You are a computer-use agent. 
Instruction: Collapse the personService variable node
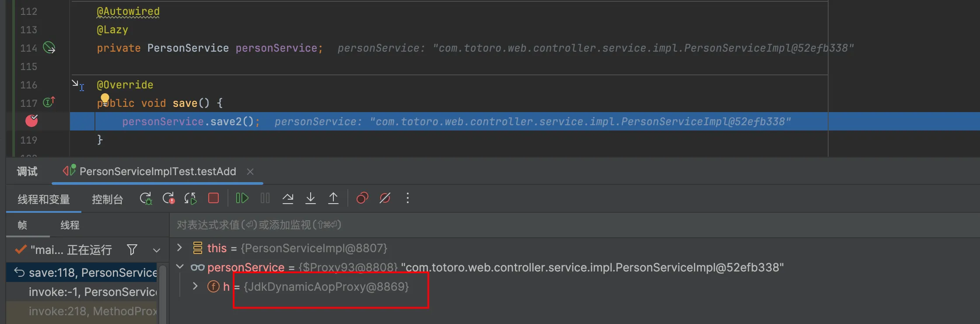pos(179,267)
